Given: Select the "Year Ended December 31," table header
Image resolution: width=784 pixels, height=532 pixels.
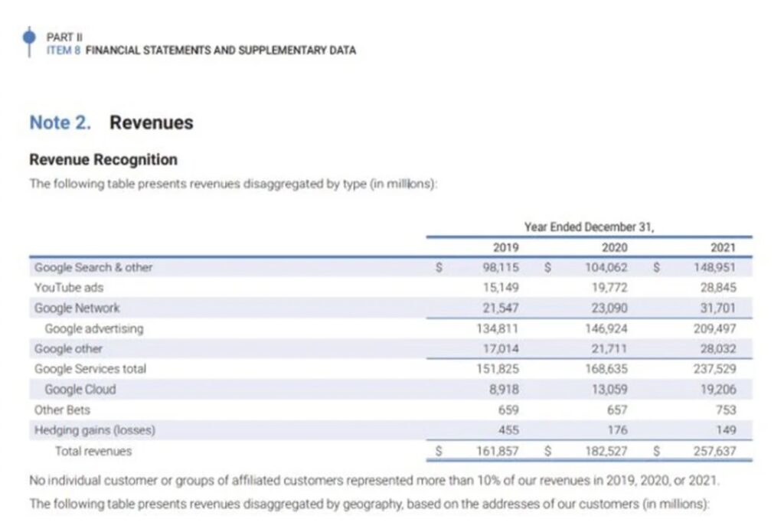Looking at the screenshot, I should click(589, 227).
